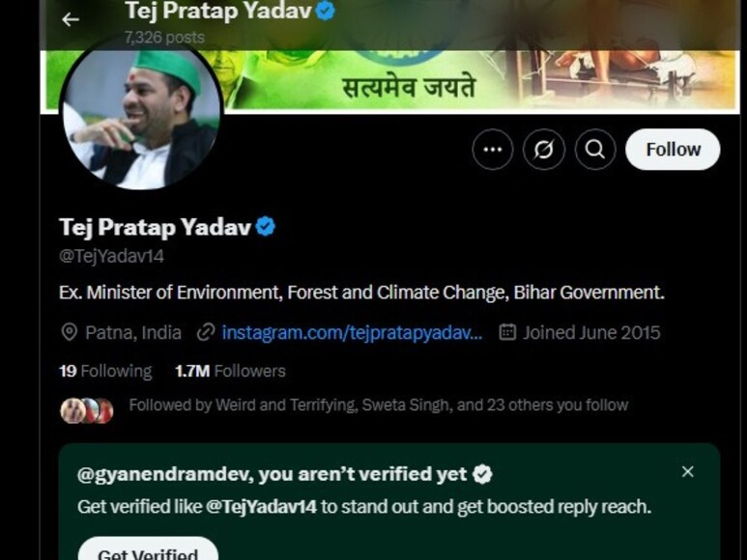Open 'Followed by Weird and Terrifying' list

(378, 405)
